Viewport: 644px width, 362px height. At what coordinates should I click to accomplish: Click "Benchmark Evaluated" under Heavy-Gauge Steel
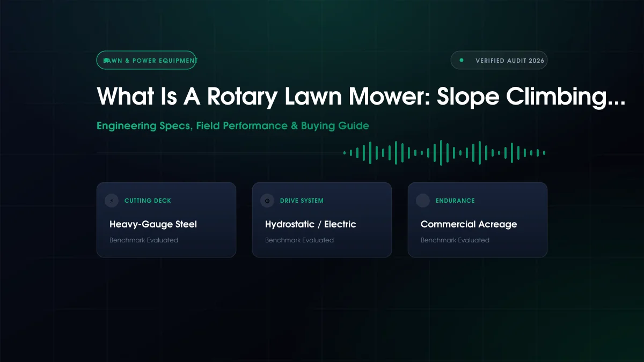click(x=144, y=240)
